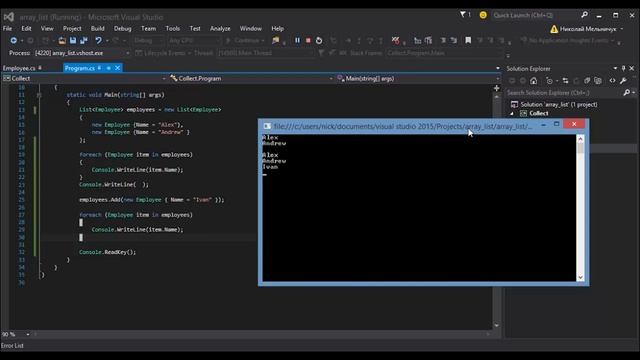Open the Debug menu

pyautogui.click(x=122, y=29)
